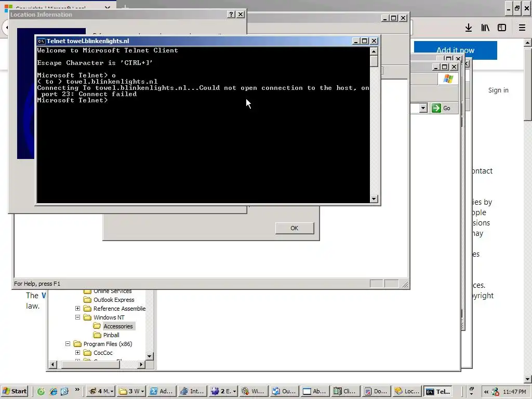This screenshot has width=532, height=399.
Task: Open the '2 E.' grouped taskbar button
Action: click(x=223, y=391)
